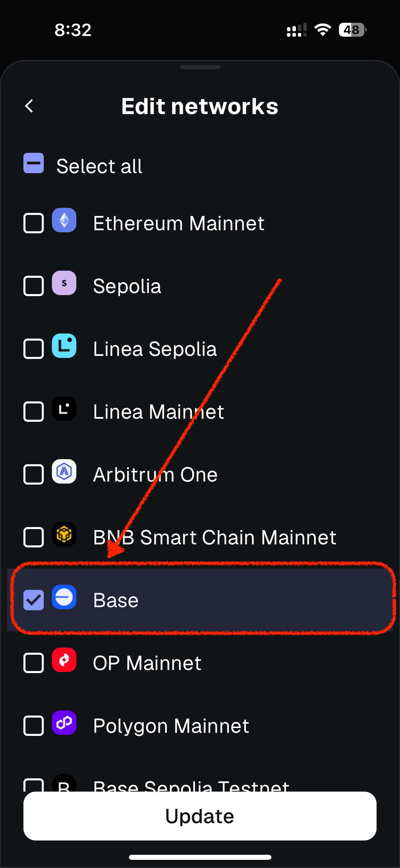Tap the Linea Mainnet network icon
Screen dimensions: 400x868
click(x=64, y=409)
